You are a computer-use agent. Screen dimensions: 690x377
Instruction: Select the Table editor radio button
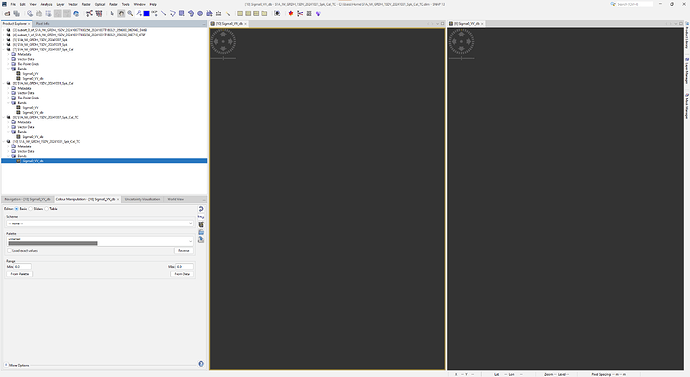[x=47, y=209]
